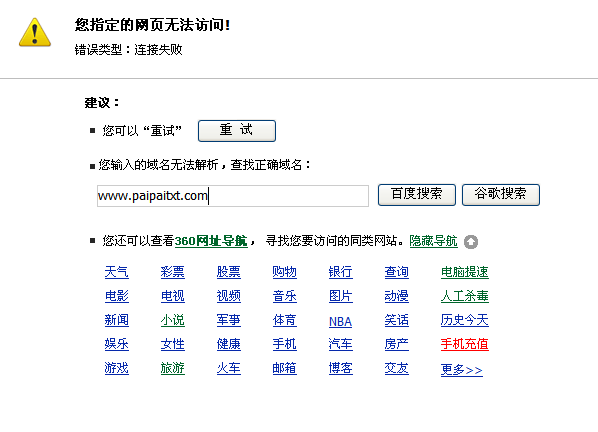
Task: Open the 电脑提速 link
Action: (465, 272)
